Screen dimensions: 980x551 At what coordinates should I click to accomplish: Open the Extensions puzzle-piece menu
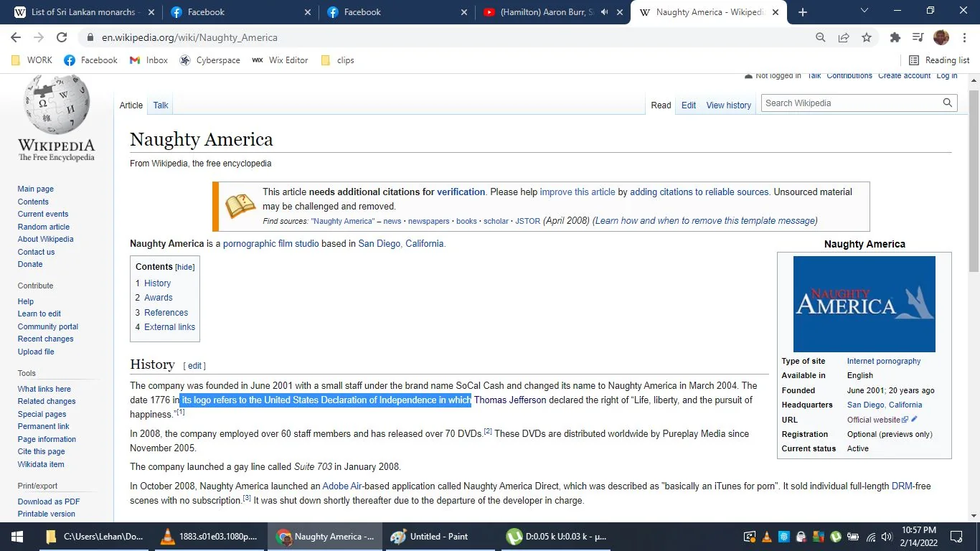point(895,37)
